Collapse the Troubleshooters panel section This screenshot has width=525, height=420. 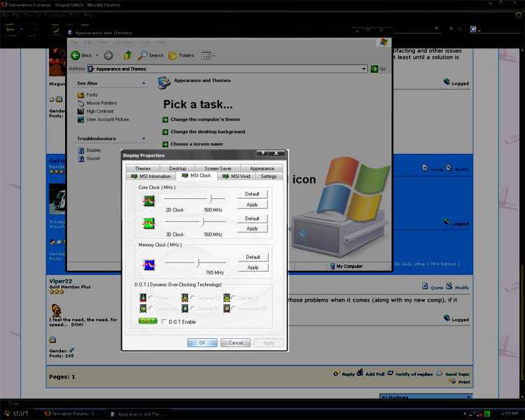coord(144,139)
